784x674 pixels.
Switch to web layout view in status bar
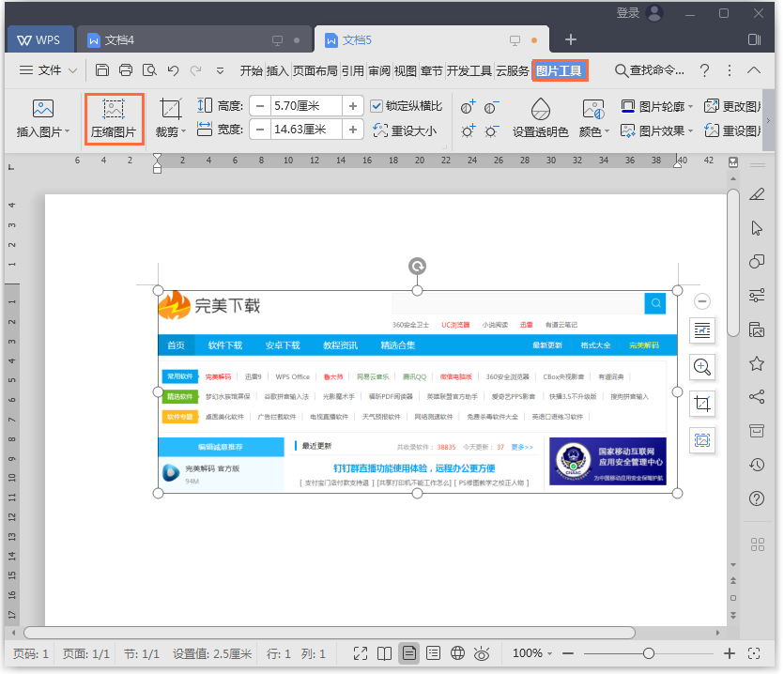coord(457,653)
